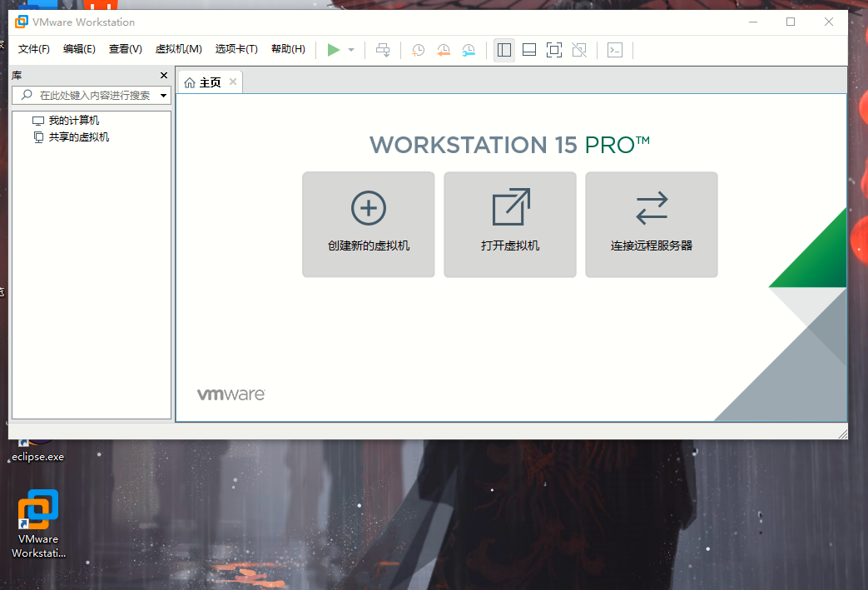Expand the library search filter dropdown
Screen dimensions: 868x590
pyautogui.click(x=163, y=95)
